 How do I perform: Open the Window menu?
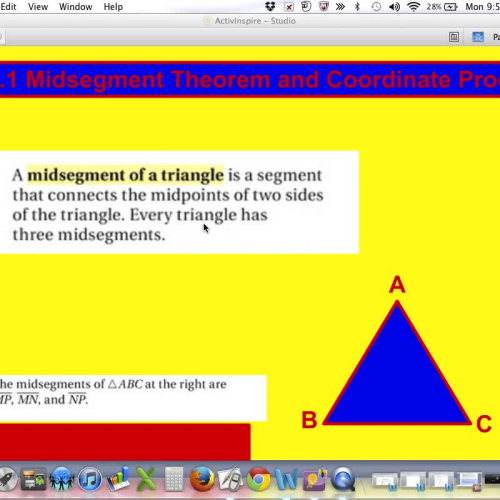pos(76,7)
